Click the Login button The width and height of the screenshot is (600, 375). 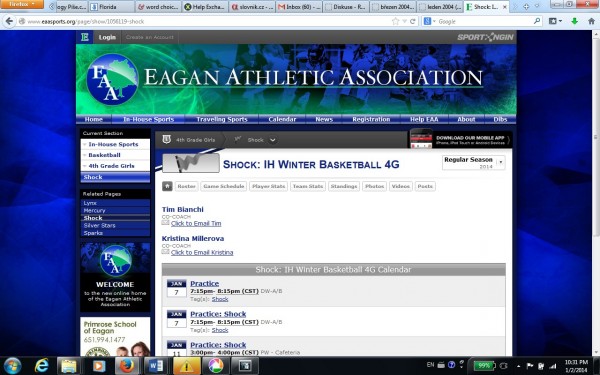pyautogui.click(x=107, y=37)
